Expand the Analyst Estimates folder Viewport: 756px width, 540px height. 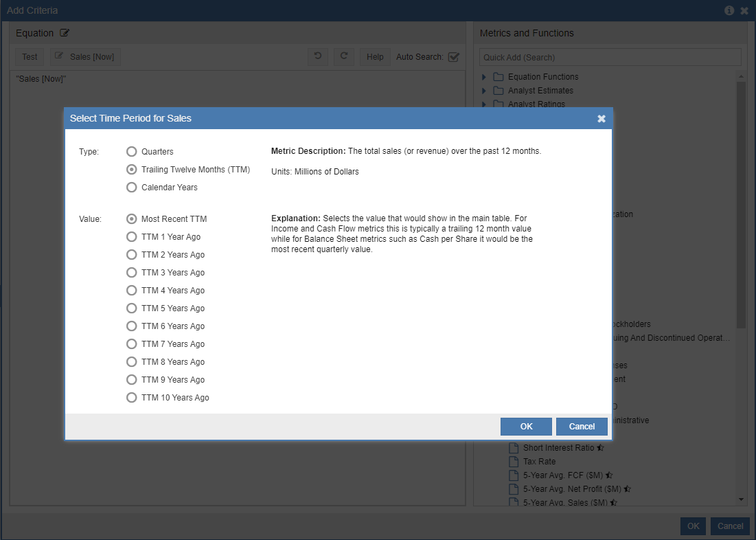pos(484,91)
